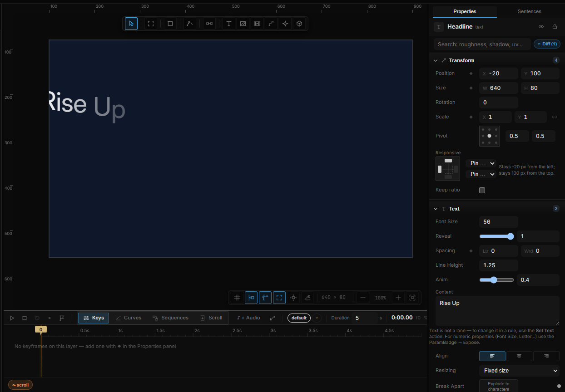Toggle snap to edges in canvas bar
The width and height of the screenshot is (565, 392).
pyautogui.click(x=251, y=298)
